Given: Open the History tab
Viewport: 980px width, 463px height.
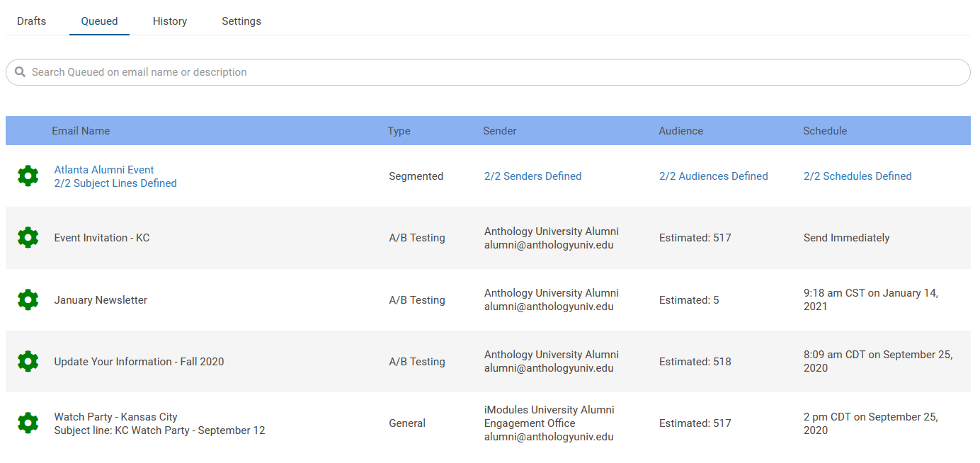Looking at the screenshot, I should (170, 21).
